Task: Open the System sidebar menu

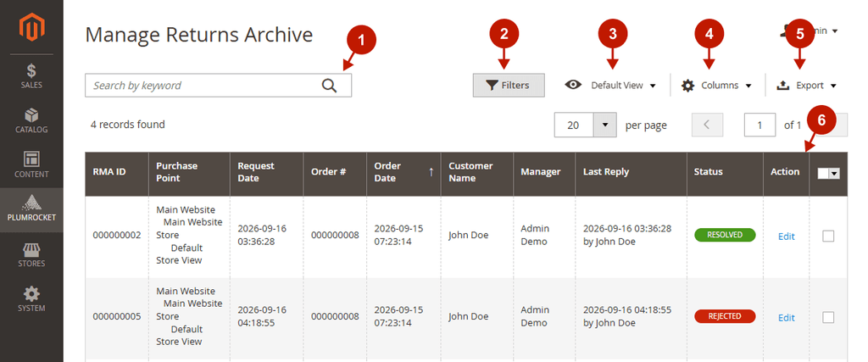Action: point(31,299)
